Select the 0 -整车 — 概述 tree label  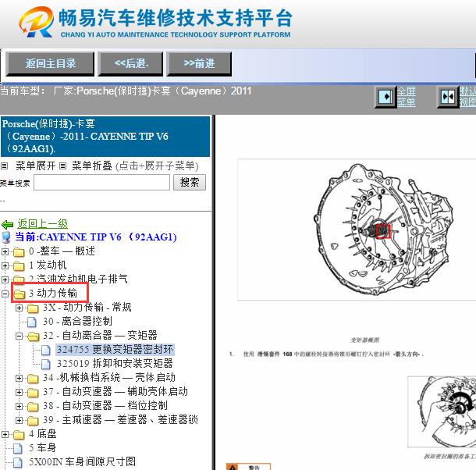(62, 251)
